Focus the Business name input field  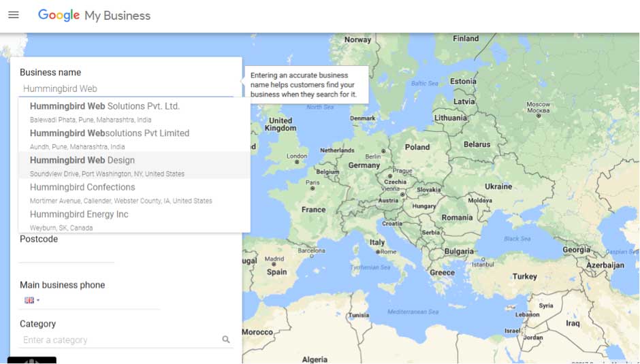(126, 88)
